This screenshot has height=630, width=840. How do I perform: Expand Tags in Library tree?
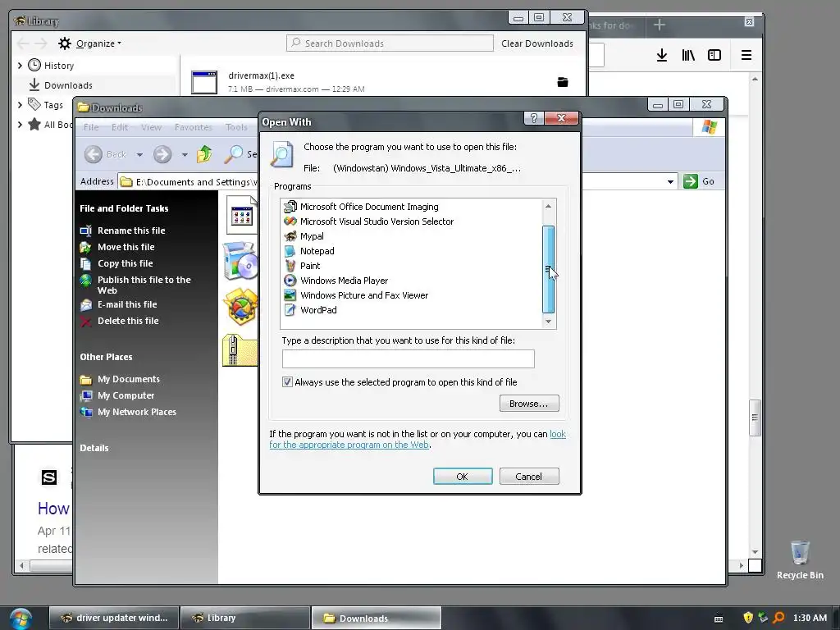click(x=20, y=105)
